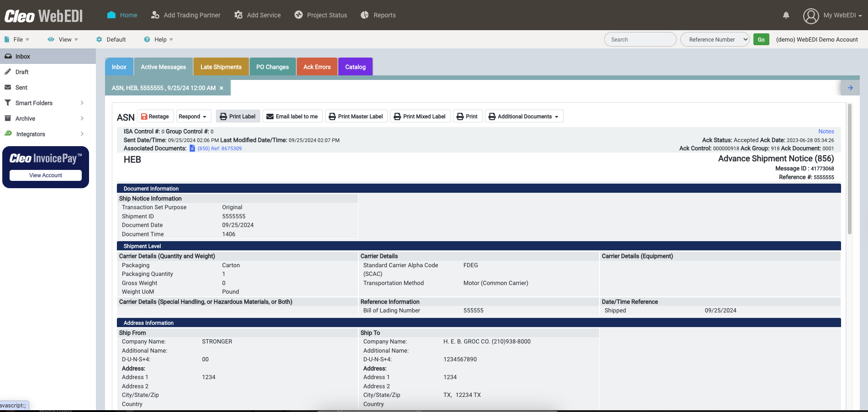Click the Address Information section header

(479, 323)
